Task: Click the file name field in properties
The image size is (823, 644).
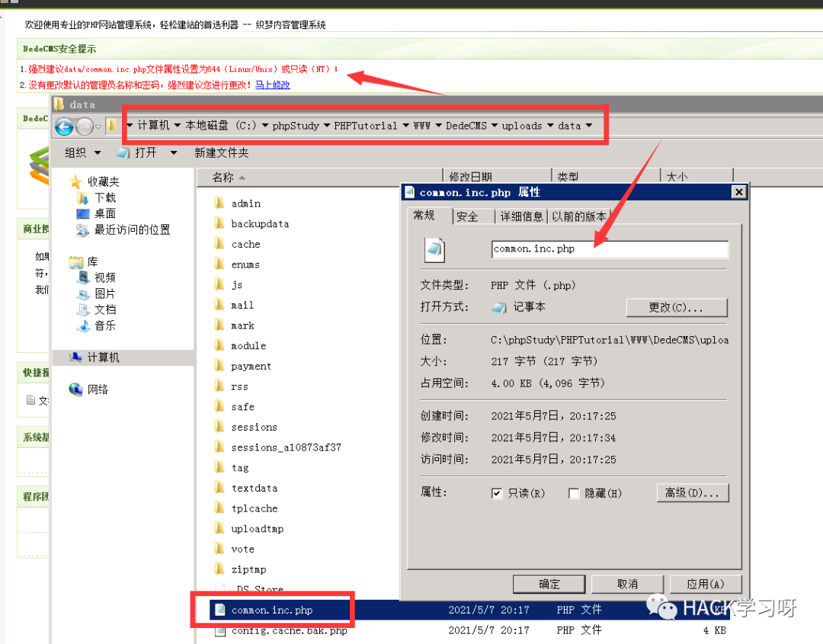Action: (610, 249)
